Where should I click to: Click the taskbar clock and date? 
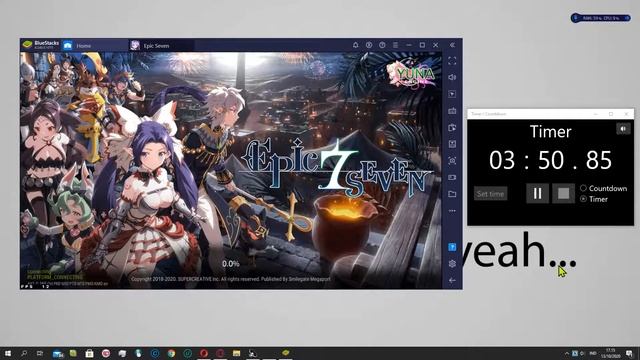point(610,353)
